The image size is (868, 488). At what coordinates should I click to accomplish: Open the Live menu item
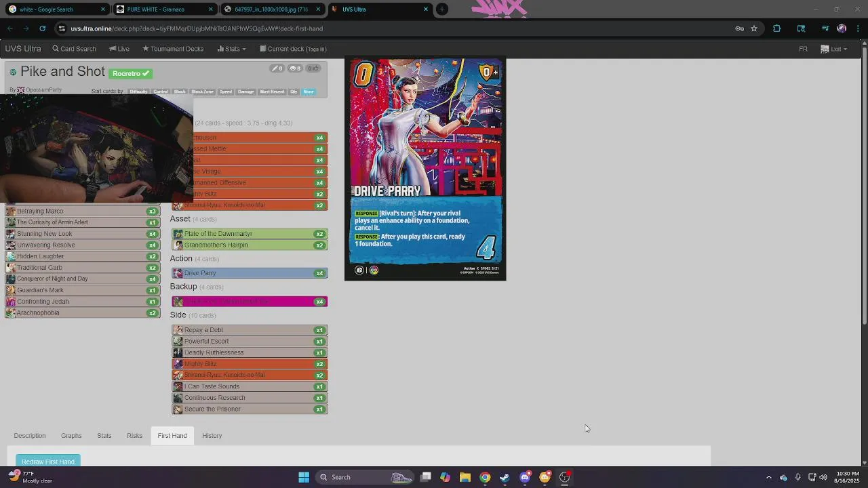[x=119, y=49]
